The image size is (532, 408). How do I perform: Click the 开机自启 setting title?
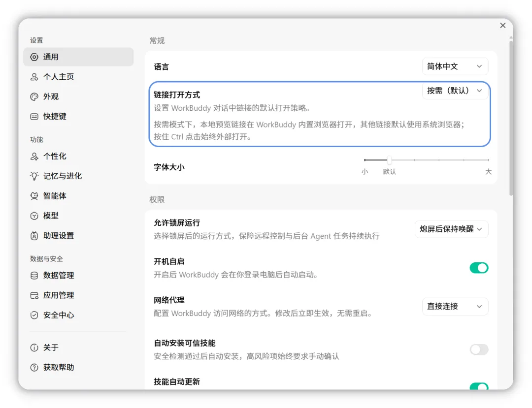click(x=169, y=262)
